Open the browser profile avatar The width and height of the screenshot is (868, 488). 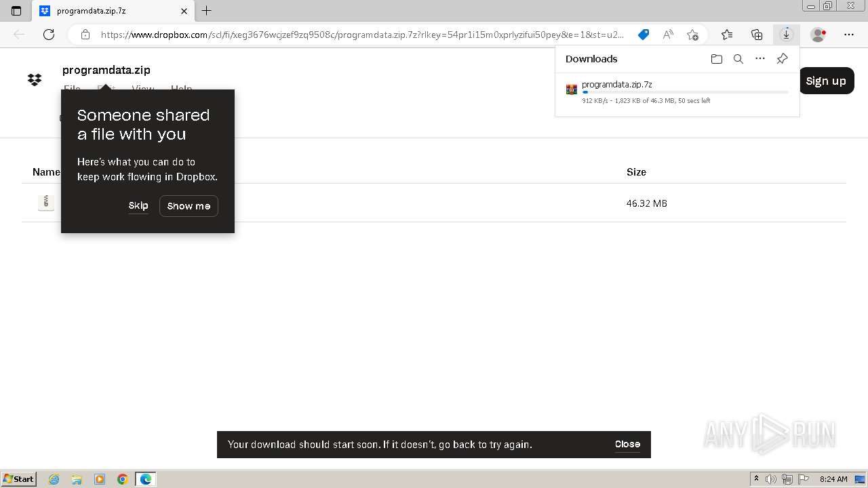pyautogui.click(x=818, y=35)
